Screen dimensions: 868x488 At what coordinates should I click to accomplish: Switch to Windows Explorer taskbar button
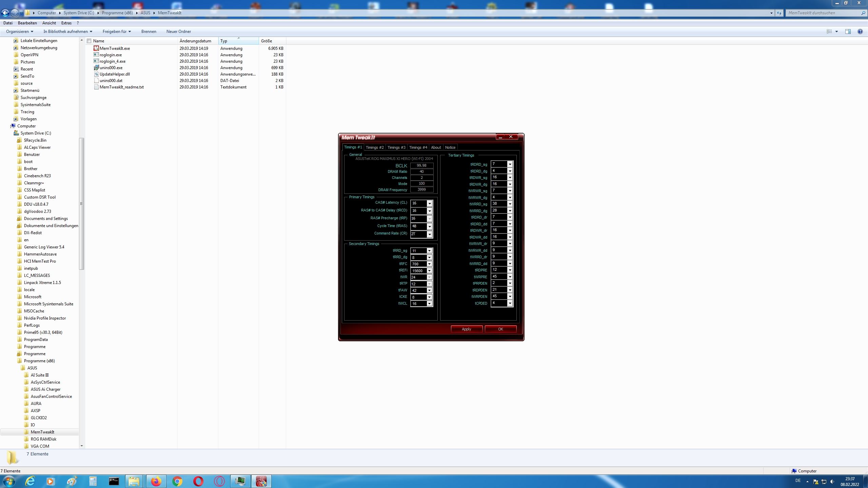pos(135,481)
